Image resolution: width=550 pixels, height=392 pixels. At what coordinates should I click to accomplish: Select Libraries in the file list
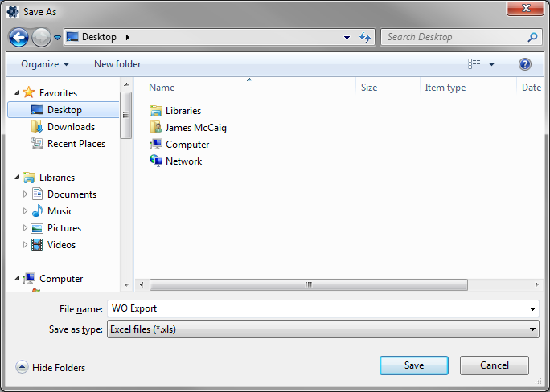click(183, 111)
